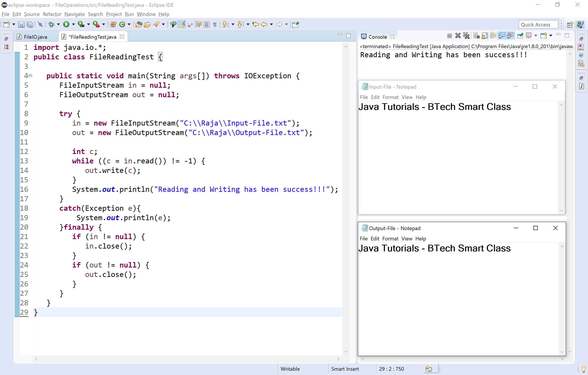Click the Quick Access search field
Image resolution: width=588 pixels, height=375 pixels.
point(538,25)
